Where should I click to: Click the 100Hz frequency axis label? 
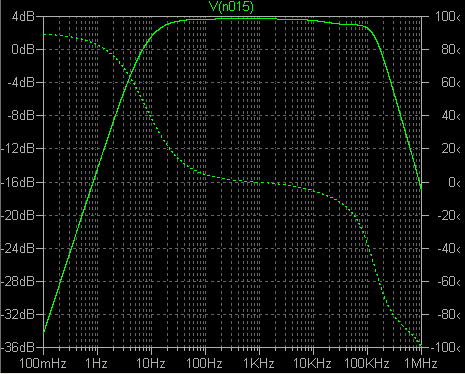(204, 363)
